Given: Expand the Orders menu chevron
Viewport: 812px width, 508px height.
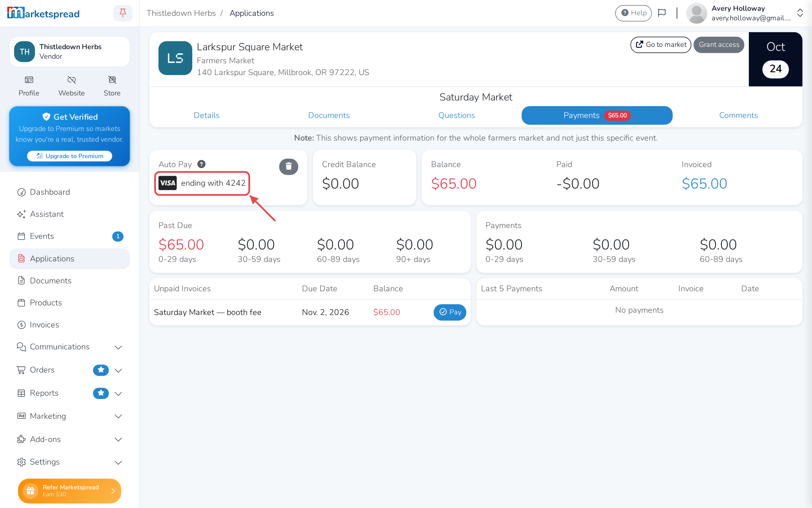Looking at the screenshot, I should click(118, 370).
